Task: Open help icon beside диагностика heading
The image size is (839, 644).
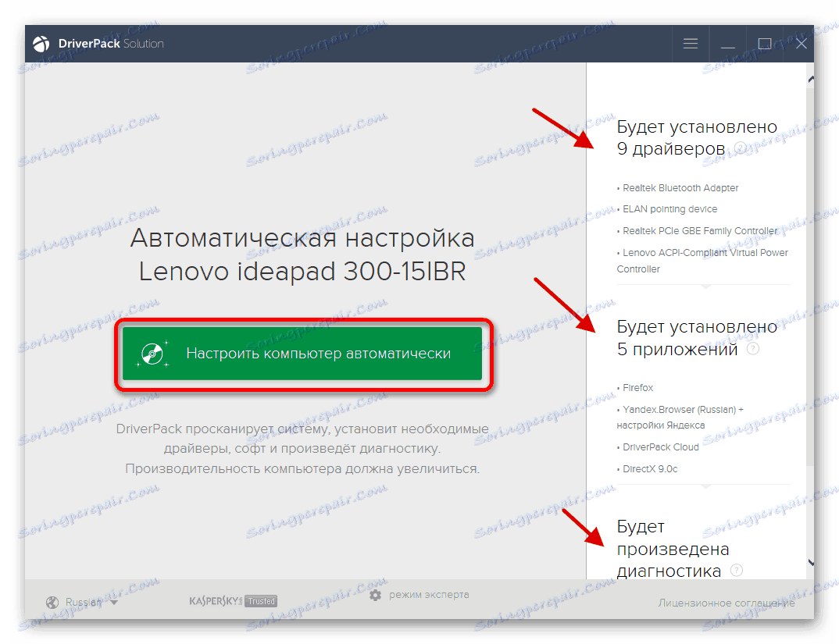Action: [735, 570]
